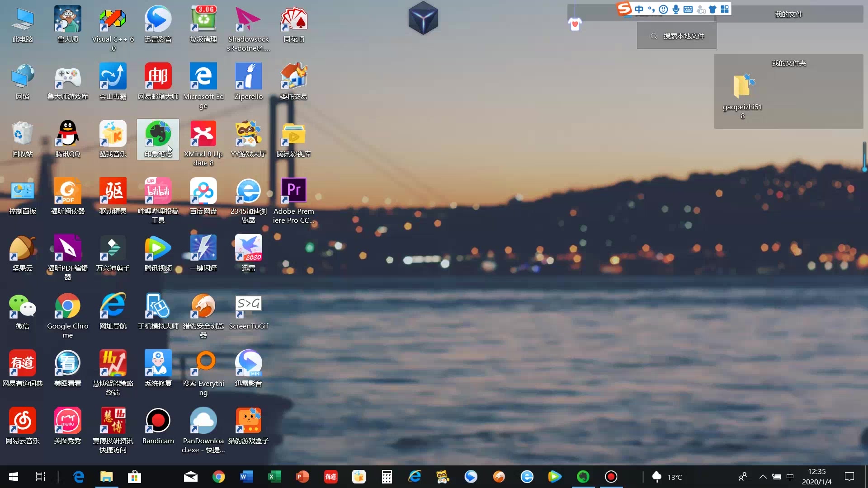Open Action Center notifications
Screen dimensions: 868x488
tap(849, 477)
